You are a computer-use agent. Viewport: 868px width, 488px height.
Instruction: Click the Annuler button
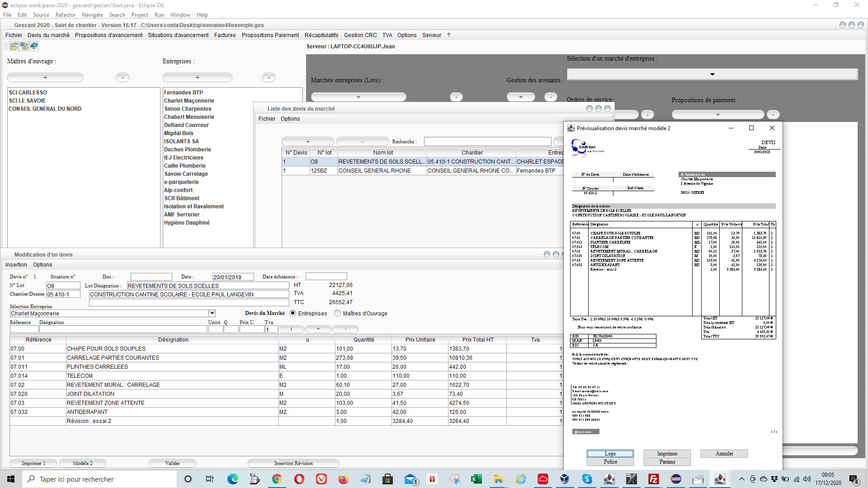click(x=724, y=453)
